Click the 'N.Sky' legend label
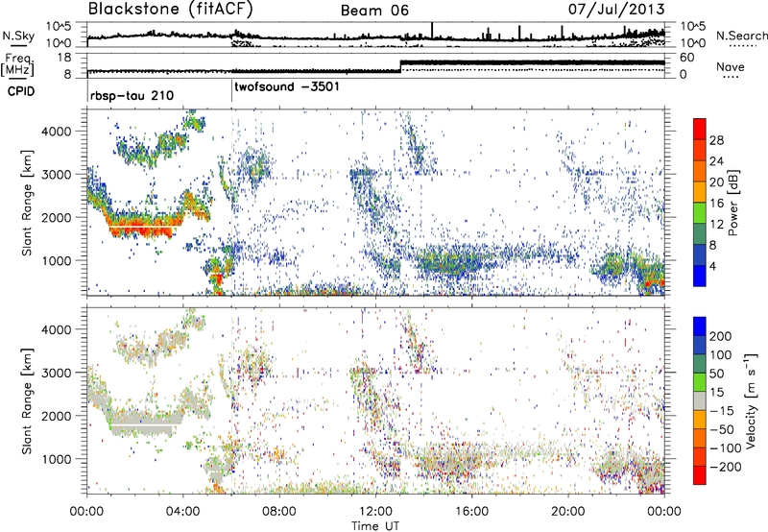Image resolution: width=768 pixels, height=532 pixels. click(18, 36)
